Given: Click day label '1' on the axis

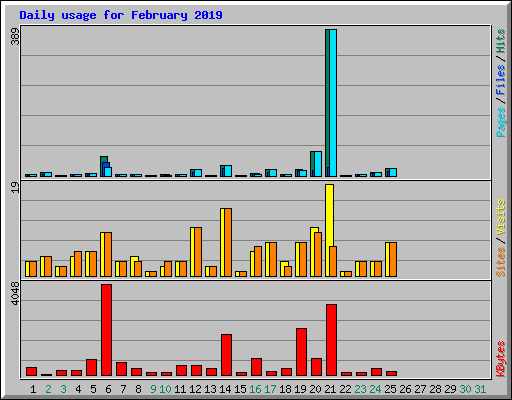Looking at the screenshot, I should tap(33, 389).
